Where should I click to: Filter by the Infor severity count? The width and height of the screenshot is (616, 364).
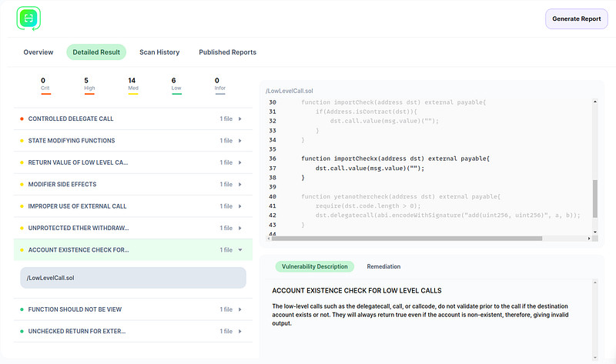[219, 84]
